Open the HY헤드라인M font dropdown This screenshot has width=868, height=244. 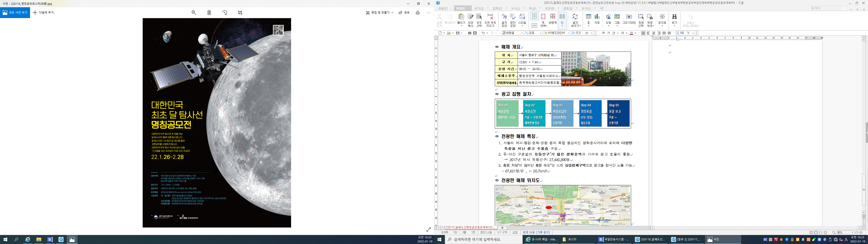click(x=568, y=33)
